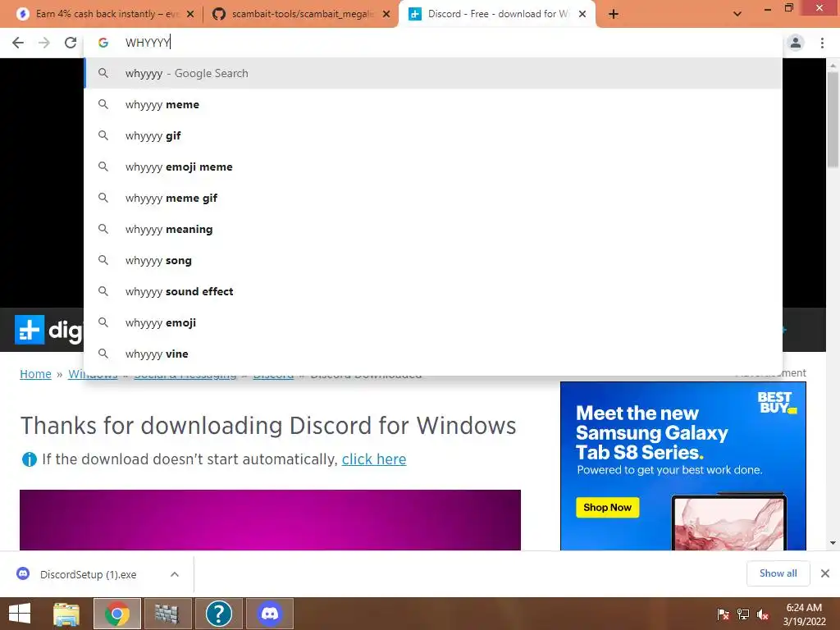Close the 'Earn 4% cash back' tab
This screenshot has height=630, width=840.
click(190, 14)
